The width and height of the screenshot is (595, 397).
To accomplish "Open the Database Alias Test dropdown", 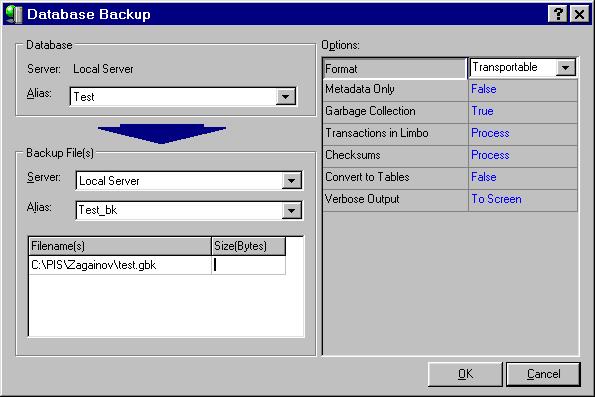I will tap(285, 97).
